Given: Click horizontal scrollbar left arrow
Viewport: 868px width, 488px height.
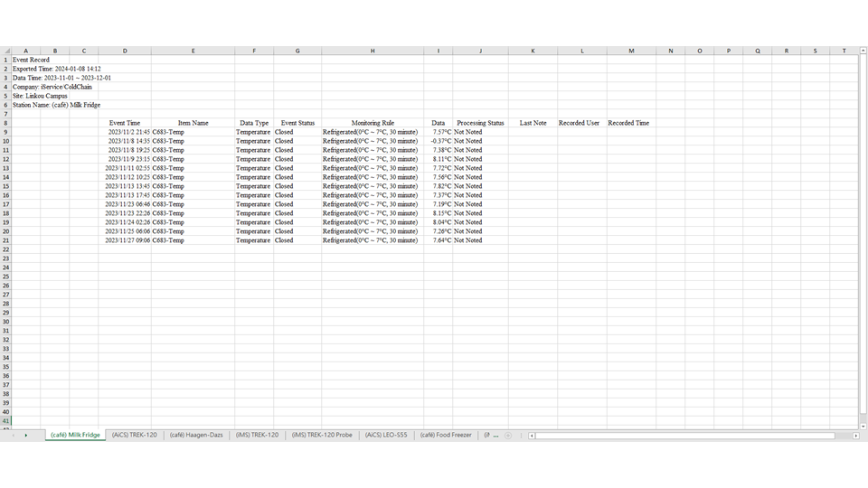Looking at the screenshot, I should tap(533, 436).
